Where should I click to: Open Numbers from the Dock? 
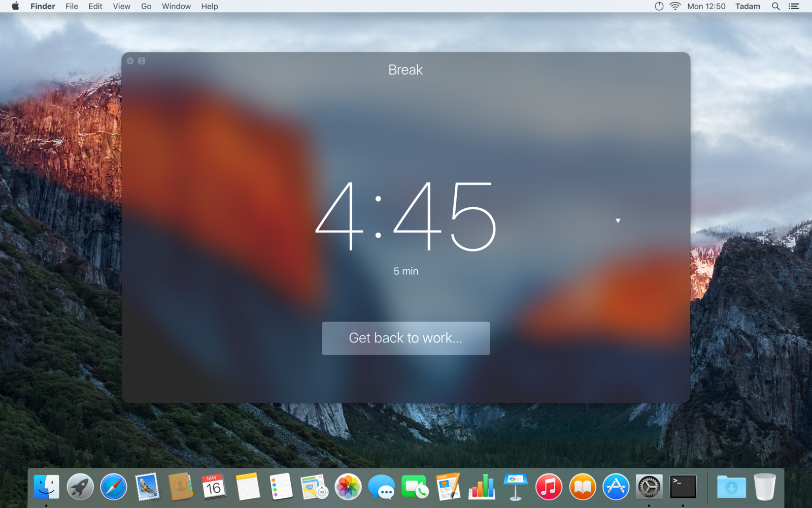click(x=482, y=487)
